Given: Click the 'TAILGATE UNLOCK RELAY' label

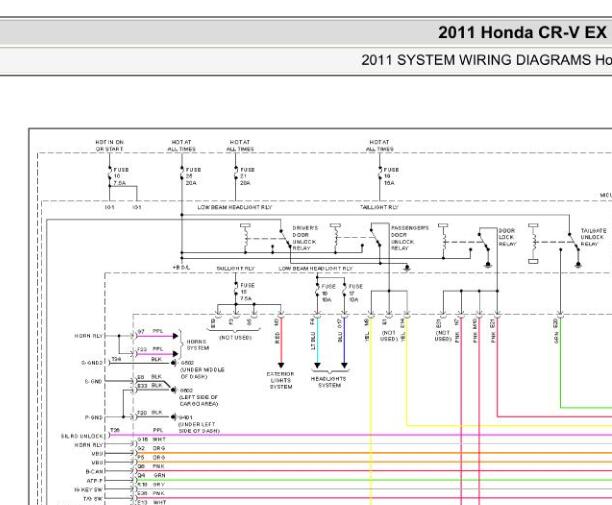Looking at the screenshot, I should point(593,237).
